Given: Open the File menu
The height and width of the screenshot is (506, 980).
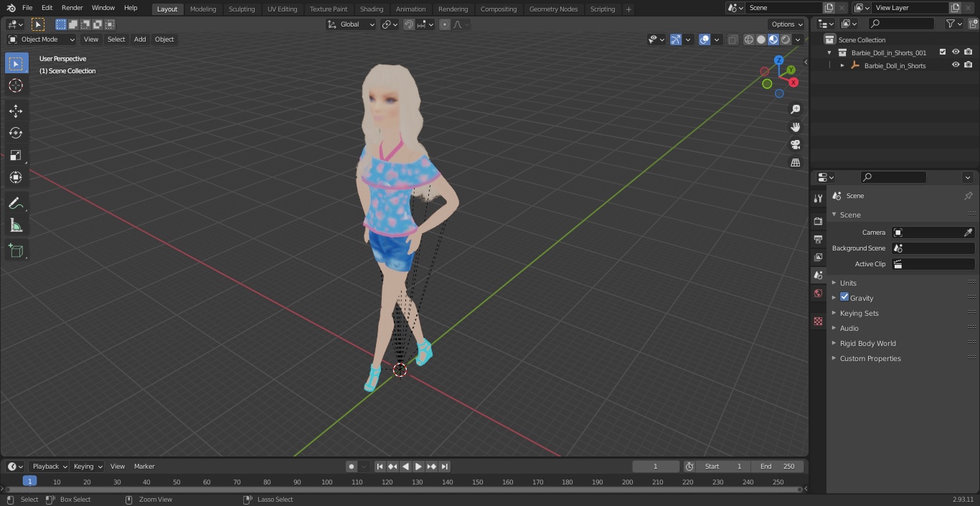Looking at the screenshot, I should click(27, 8).
